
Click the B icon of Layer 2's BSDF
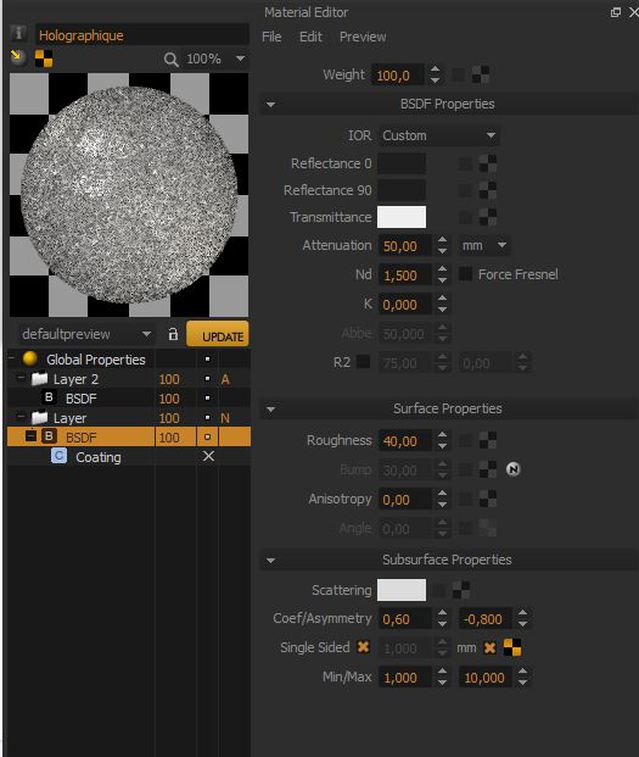coord(48,397)
